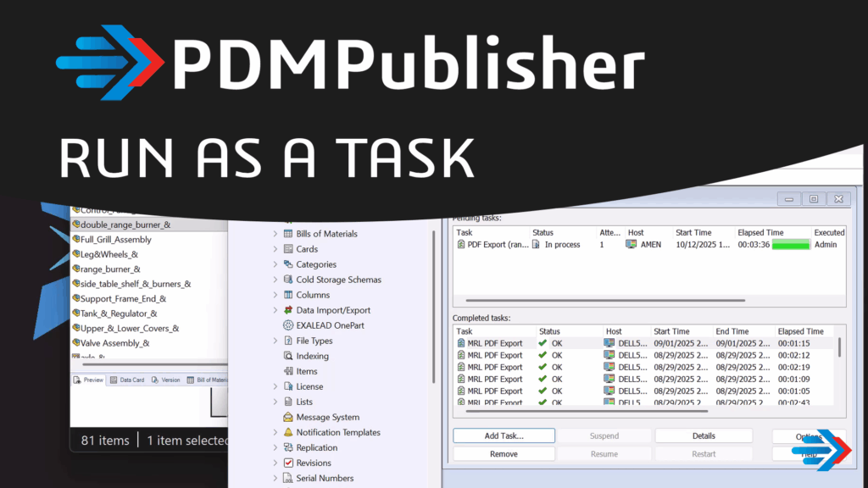Expand the File Types node
Image resolution: width=868 pixels, height=488 pixels.
click(x=275, y=341)
